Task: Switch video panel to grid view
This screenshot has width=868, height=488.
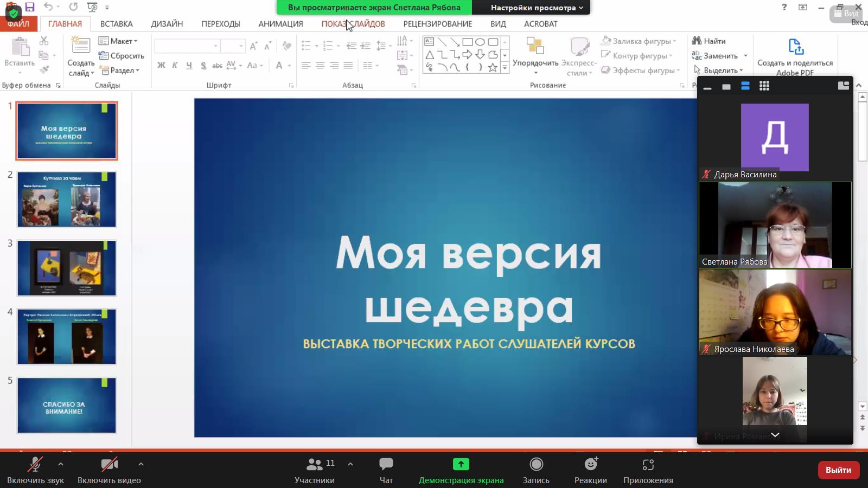Action: [764, 86]
